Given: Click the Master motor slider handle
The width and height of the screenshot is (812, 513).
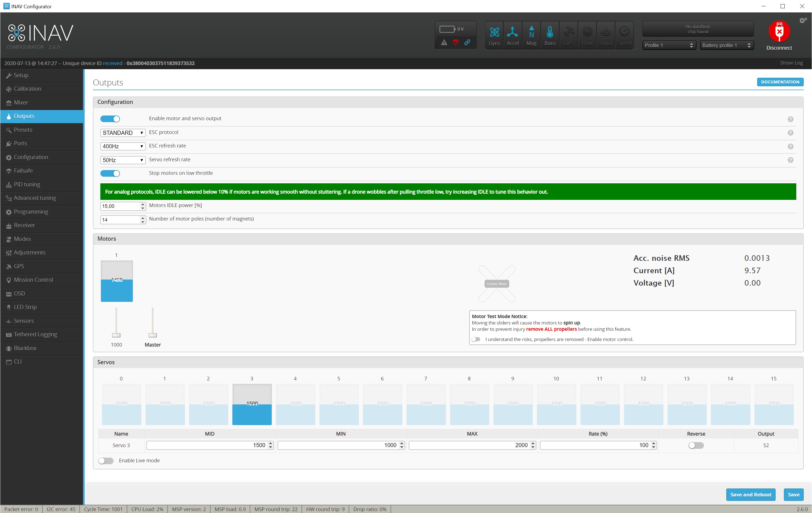Looking at the screenshot, I should tap(153, 335).
